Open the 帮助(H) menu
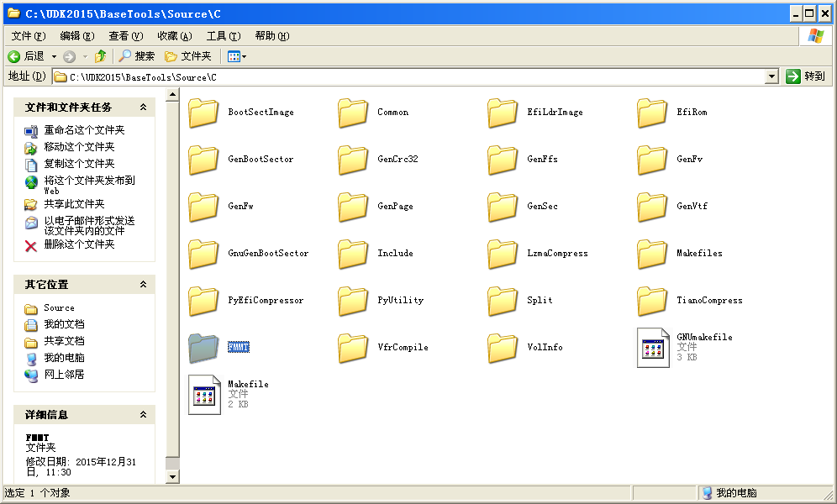This screenshot has width=837, height=504. 272,36
